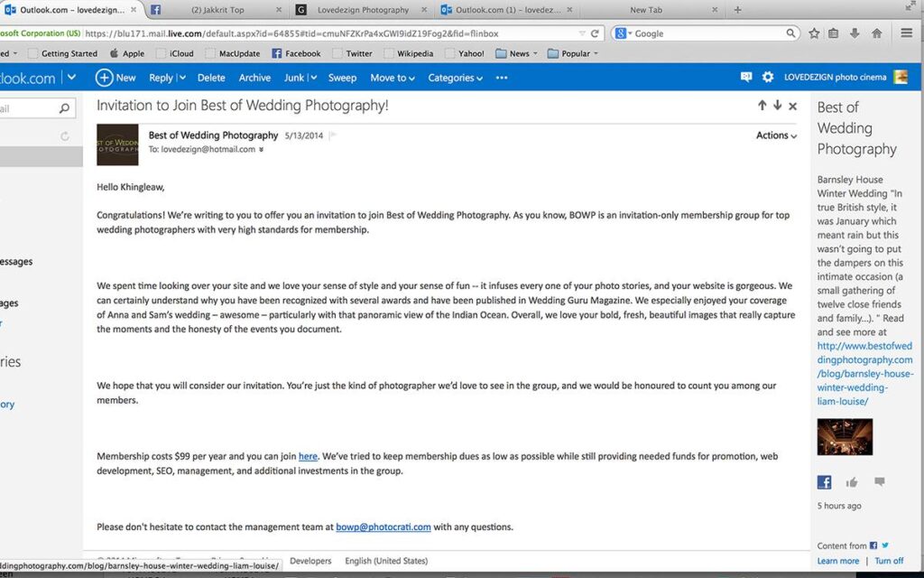This screenshot has width=924, height=578.
Task: Open the Apple bookmark
Action: coord(126,53)
